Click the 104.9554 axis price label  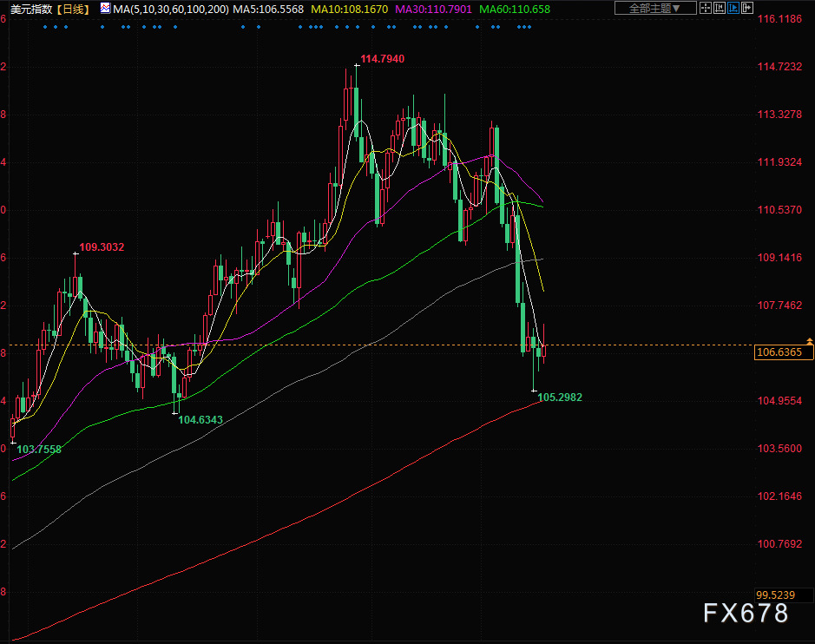779,401
